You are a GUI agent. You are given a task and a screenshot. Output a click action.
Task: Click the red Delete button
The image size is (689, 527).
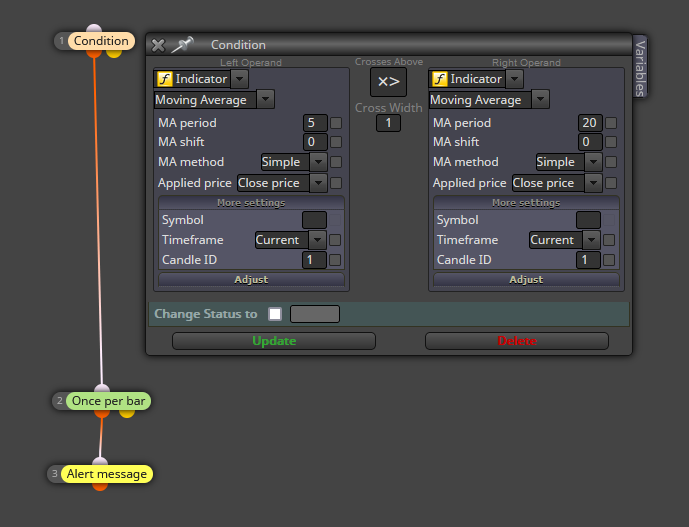[x=517, y=341]
